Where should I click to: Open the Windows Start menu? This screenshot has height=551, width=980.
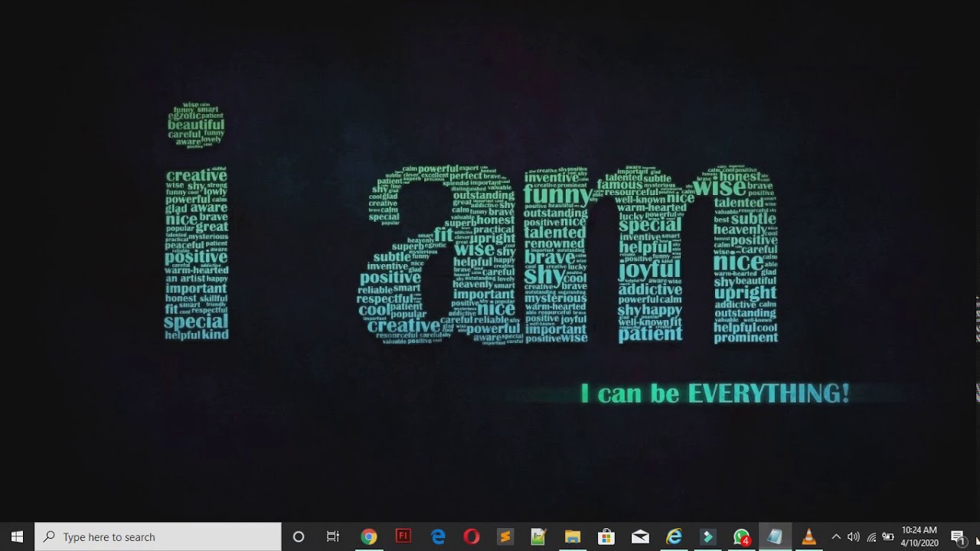[17, 536]
